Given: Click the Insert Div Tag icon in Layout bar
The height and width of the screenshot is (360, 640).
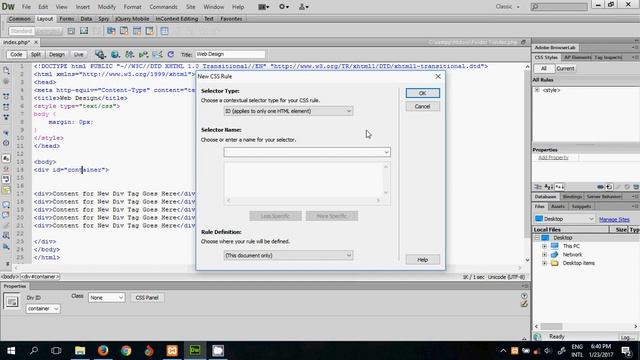Looking at the screenshot, I should [x=71, y=31].
